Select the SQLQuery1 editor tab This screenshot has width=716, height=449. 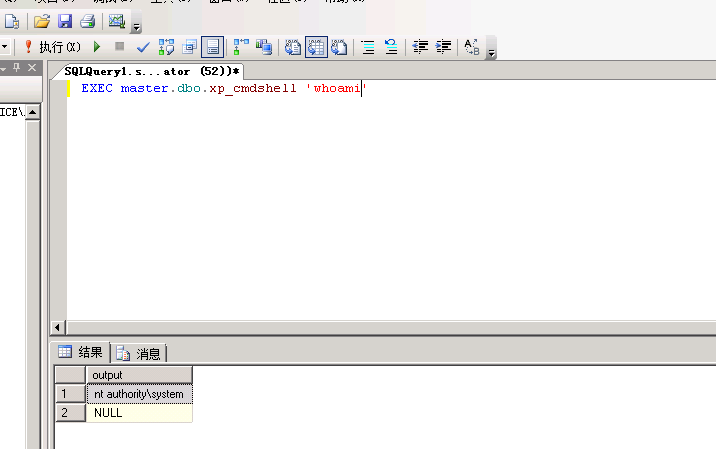point(152,71)
